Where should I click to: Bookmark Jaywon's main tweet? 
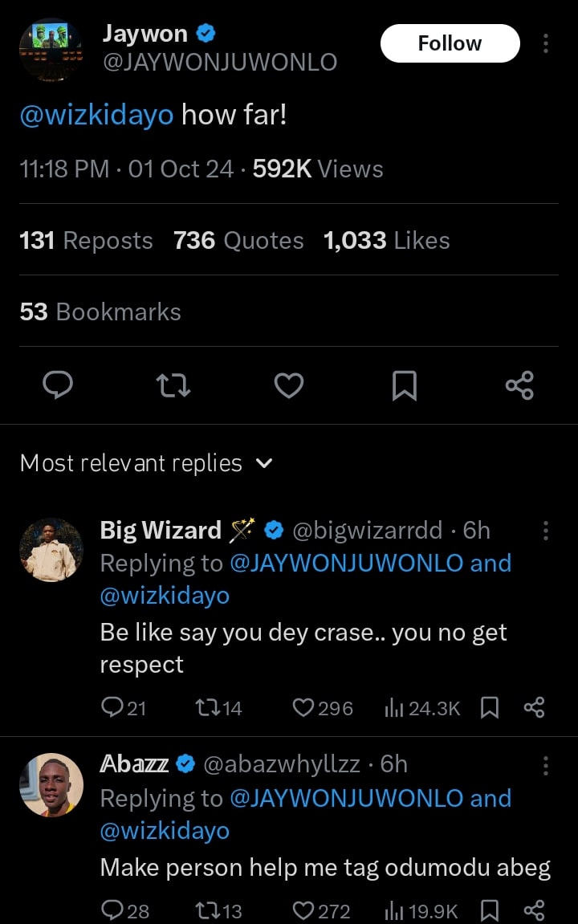404,386
